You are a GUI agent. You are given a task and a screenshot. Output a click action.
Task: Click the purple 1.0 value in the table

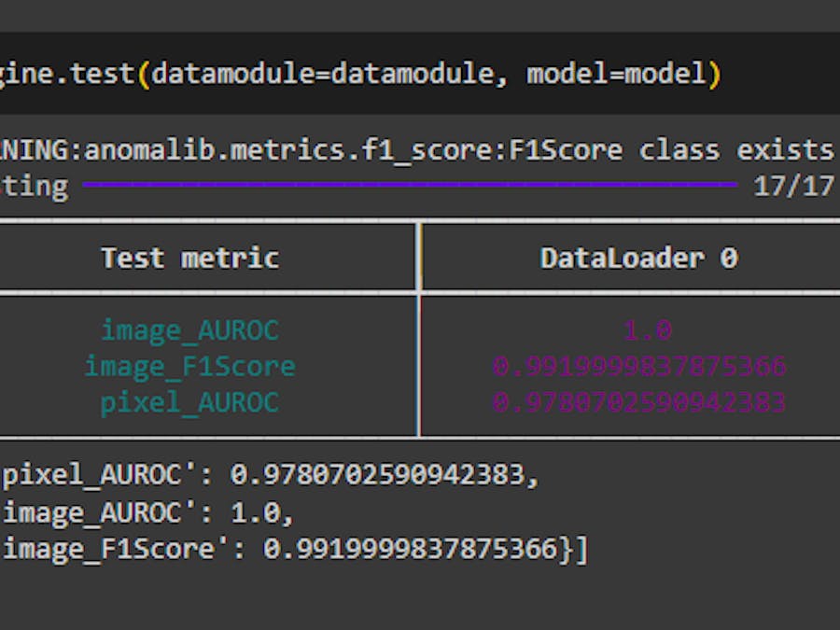point(648,329)
